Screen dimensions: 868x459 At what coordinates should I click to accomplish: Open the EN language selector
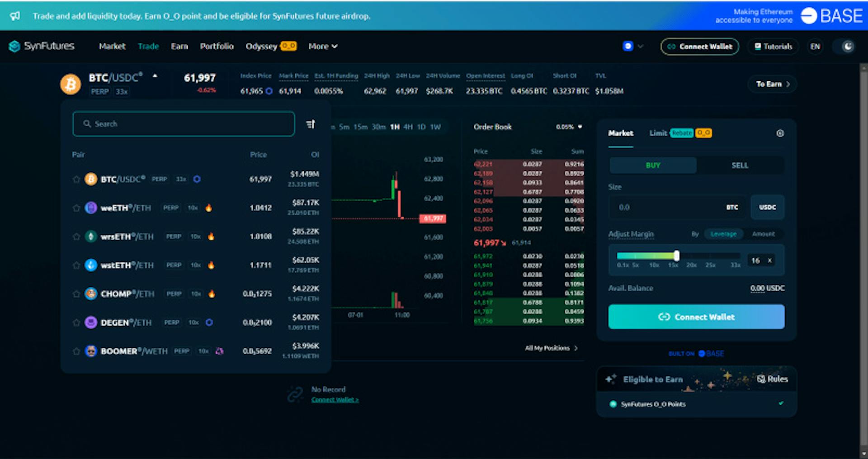tap(815, 46)
